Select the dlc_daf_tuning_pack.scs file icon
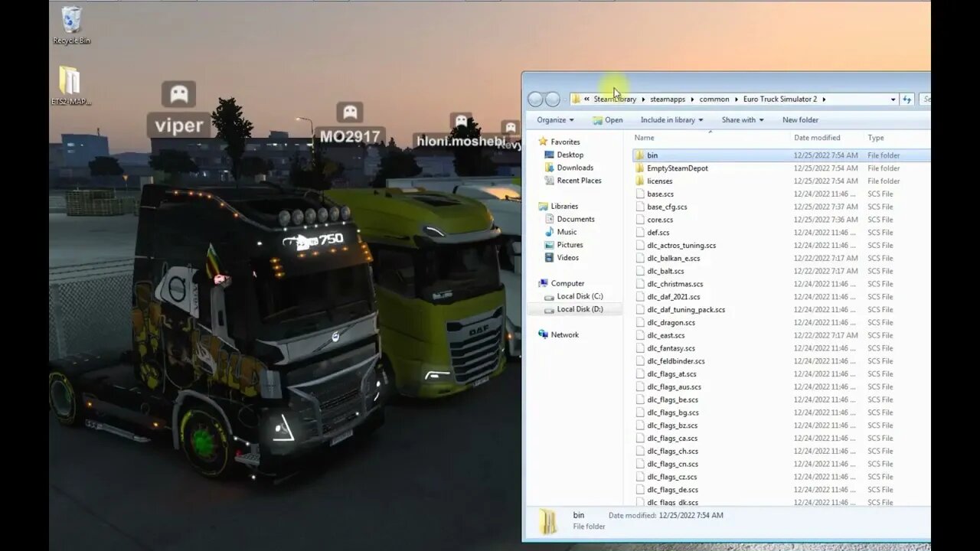The width and height of the screenshot is (980, 551). tap(639, 310)
